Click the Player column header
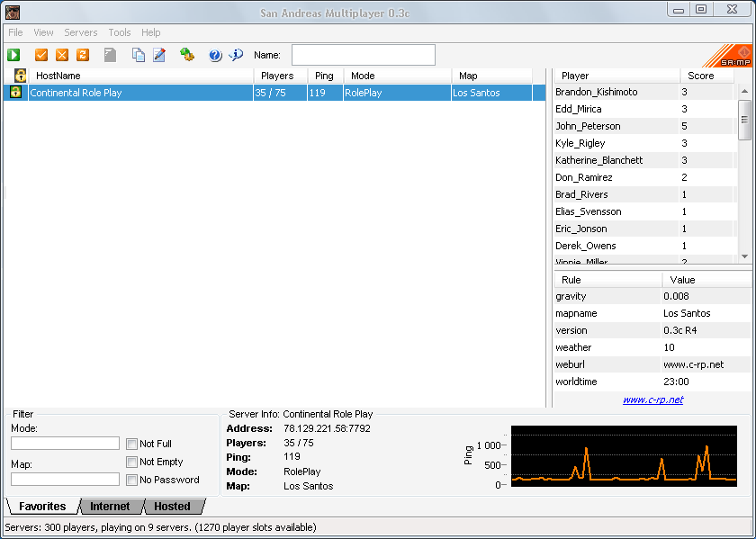Image resolution: width=756 pixels, height=539 pixels. coord(617,76)
